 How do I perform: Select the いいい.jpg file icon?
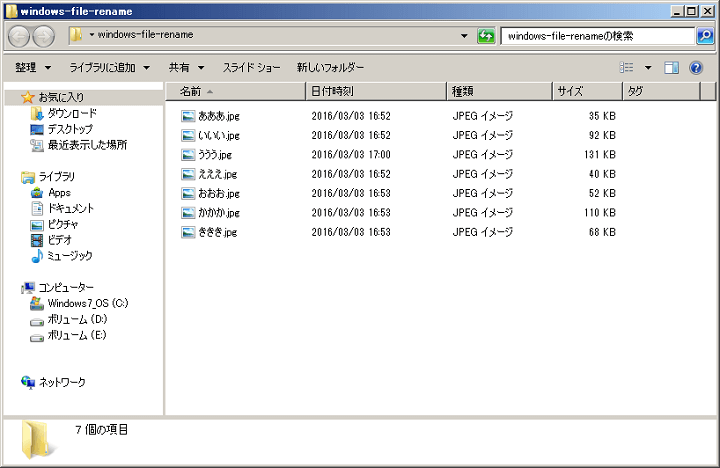[x=188, y=135]
